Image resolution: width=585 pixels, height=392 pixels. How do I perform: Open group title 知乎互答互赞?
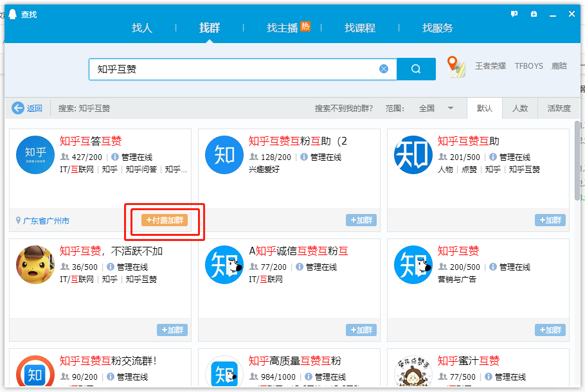(x=91, y=141)
